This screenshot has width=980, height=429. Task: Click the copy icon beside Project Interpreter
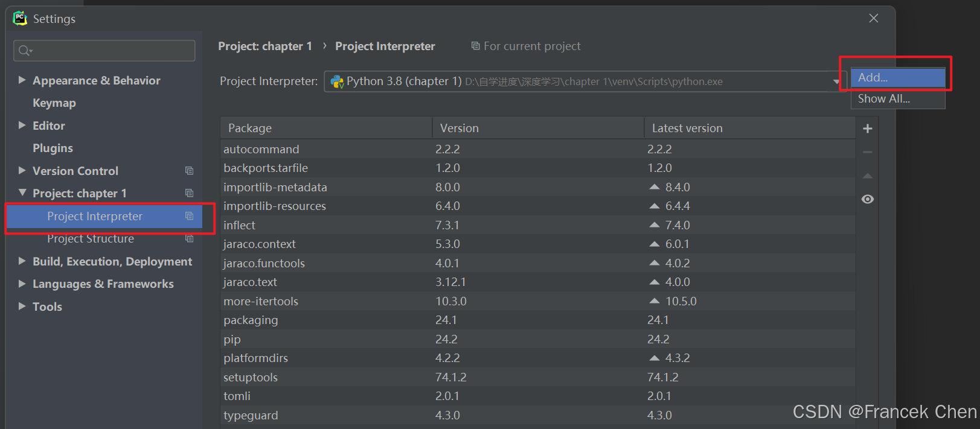pos(189,216)
